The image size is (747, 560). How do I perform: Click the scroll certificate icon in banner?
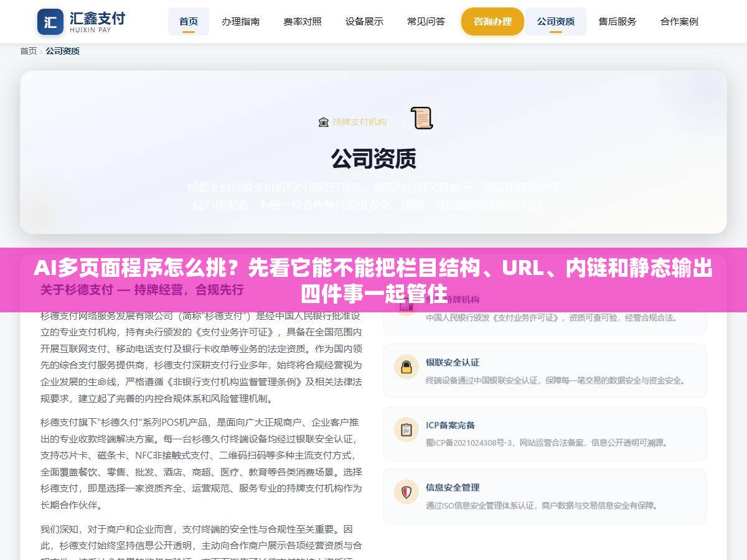click(421, 118)
